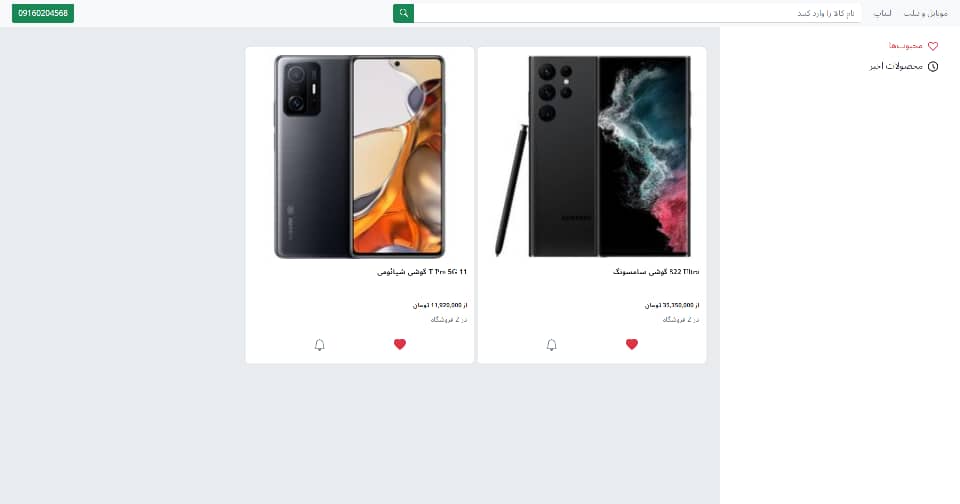This screenshot has height=504, width=960.
Task: Click the clock icon for recent products
Action: click(x=932, y=66)
